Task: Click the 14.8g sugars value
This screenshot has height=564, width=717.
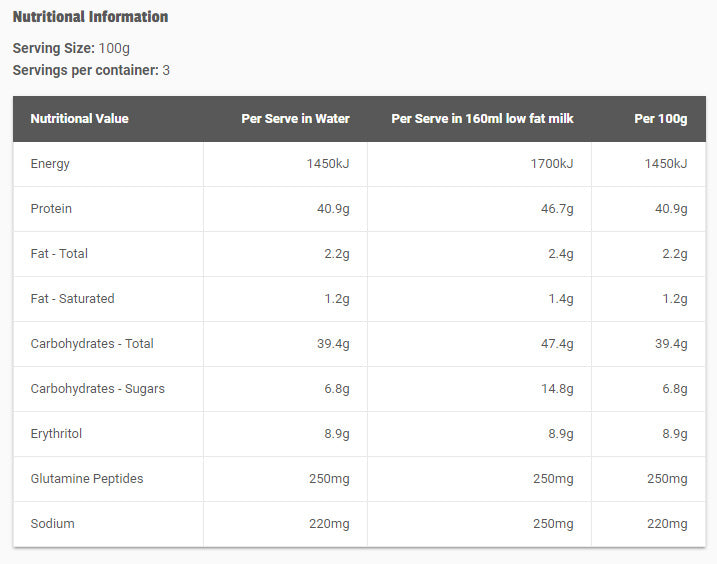Action: (557, 389)
